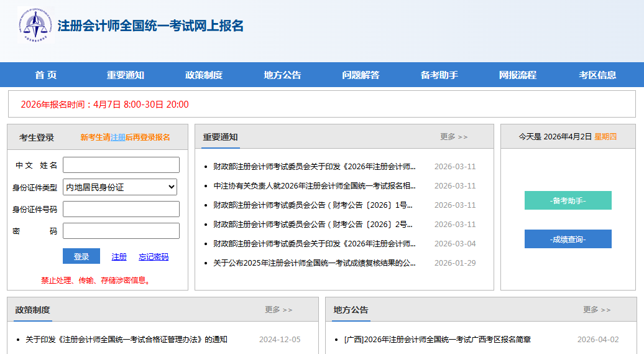Select 地方公告 in the navigation bar
Screen dimensions: 644x354
point(282,75)
